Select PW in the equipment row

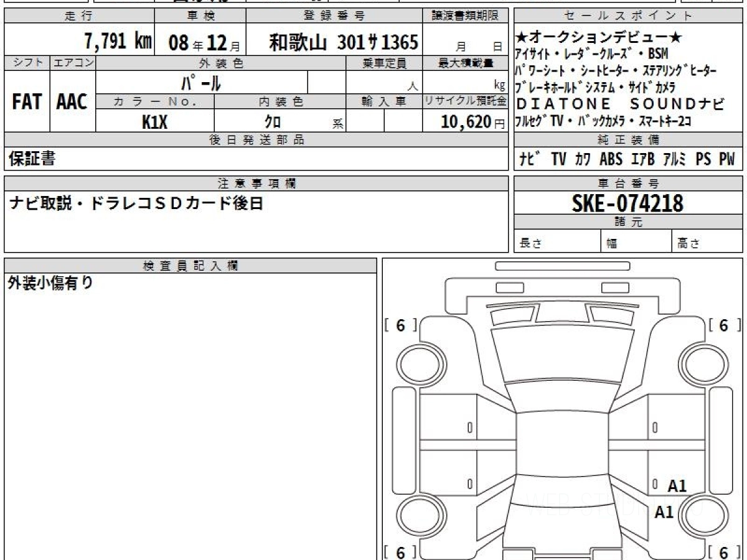(x=727, y=159)
